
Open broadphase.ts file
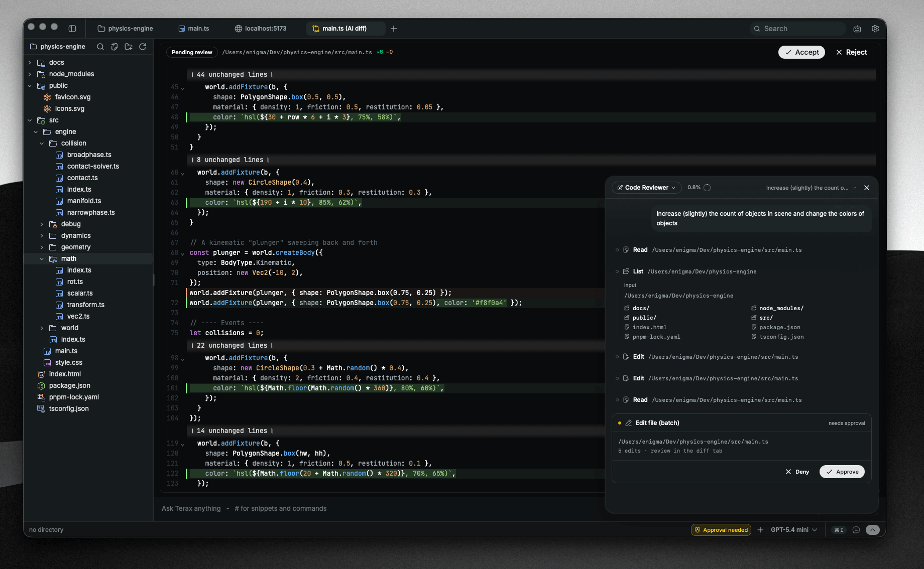click(x=89, y=155)
